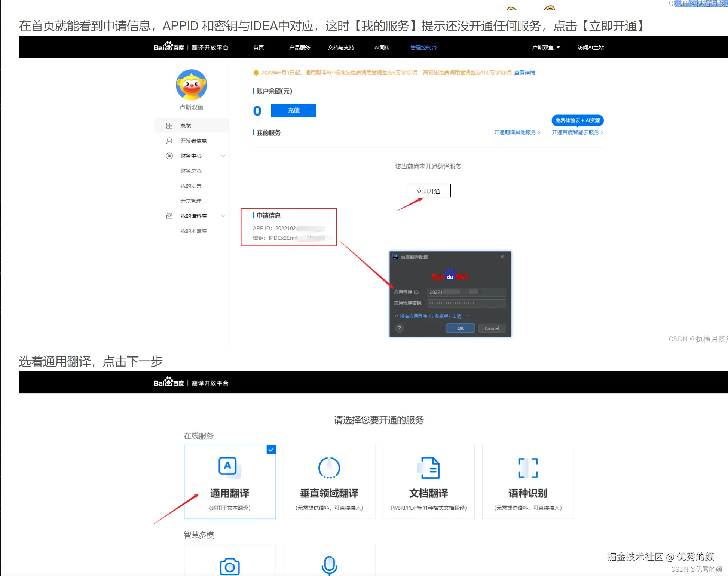Screen dimensions: 728x576
Task: Click the 立即开通 button
Action: point(428,191)
